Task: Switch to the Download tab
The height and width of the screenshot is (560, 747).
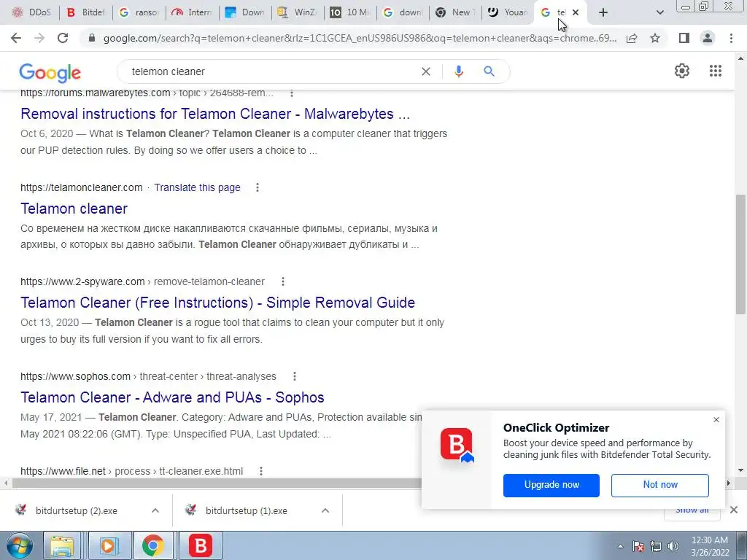Action: (244, 12)
